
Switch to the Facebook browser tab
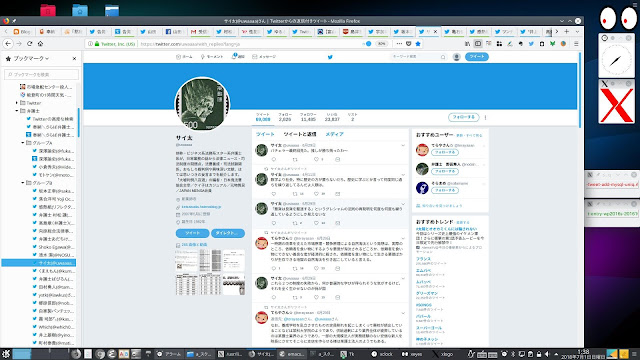[174, 31]
